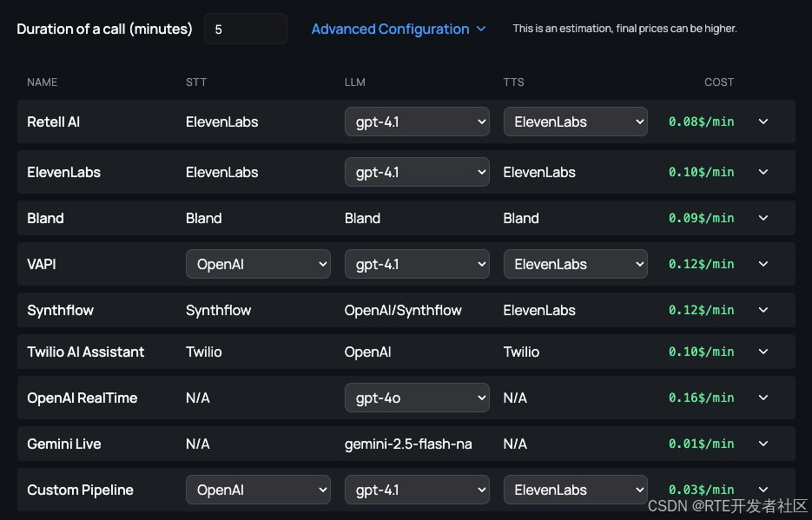Expand Synthflow row details chevron

coord(763,310)
